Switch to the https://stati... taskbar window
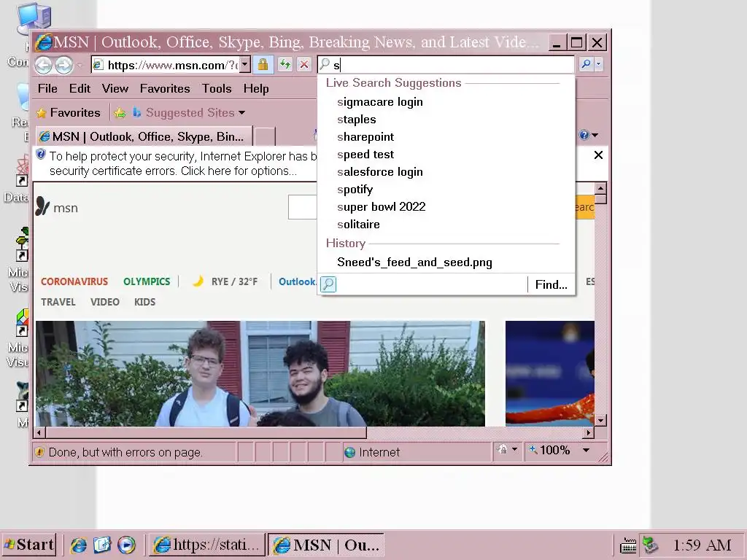 point(207,545)
